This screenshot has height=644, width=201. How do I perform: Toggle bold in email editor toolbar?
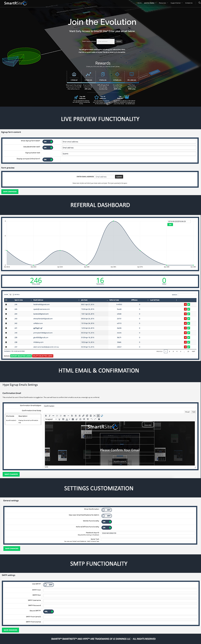click(46, 416)
